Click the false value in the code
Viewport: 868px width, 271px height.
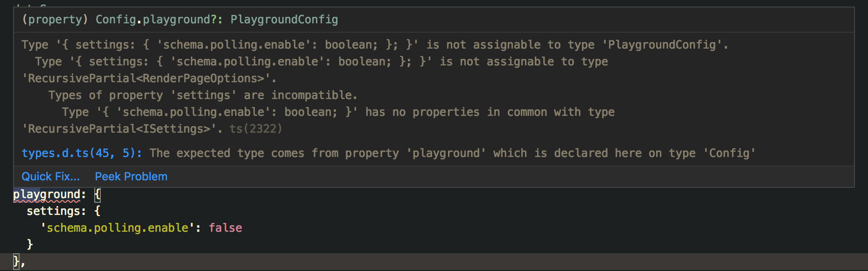(225, 228)
